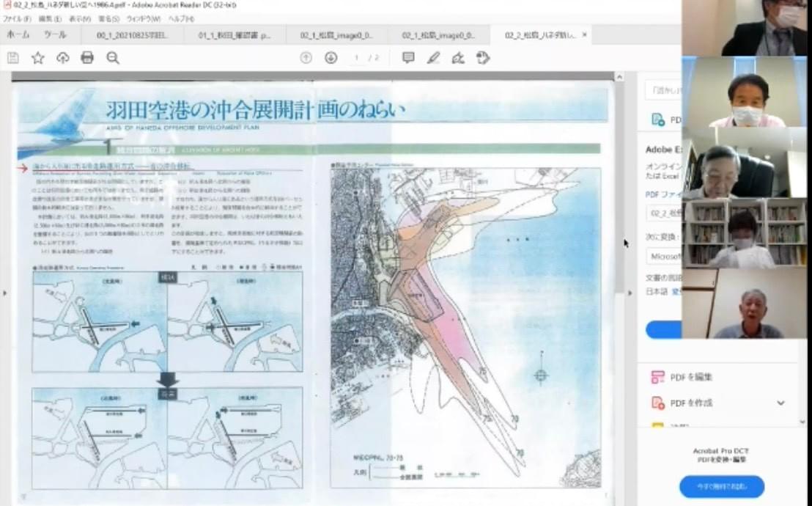Click the tools pane scroll down arrow

(802, 422)
